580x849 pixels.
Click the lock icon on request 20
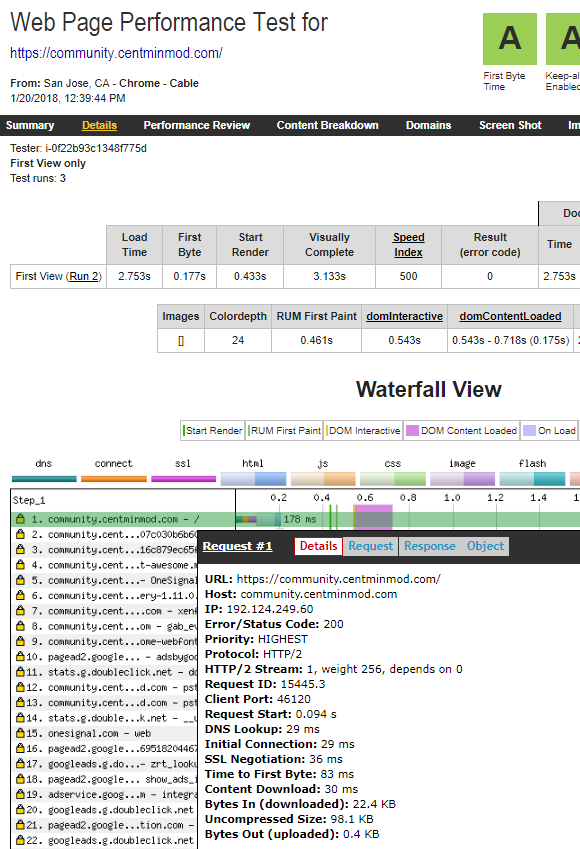[20, 809]
